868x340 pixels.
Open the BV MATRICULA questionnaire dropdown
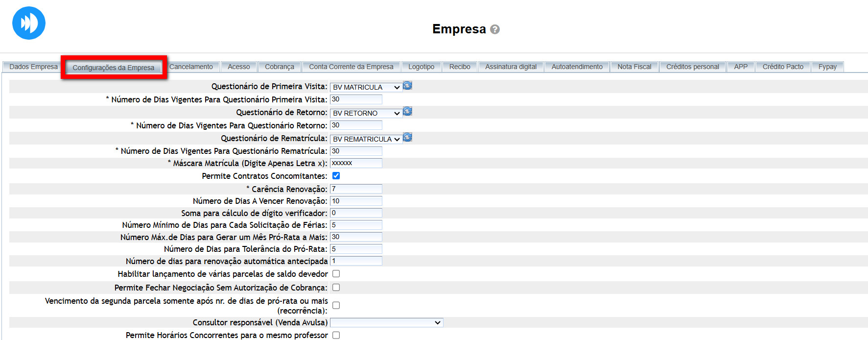click(366, 87)
